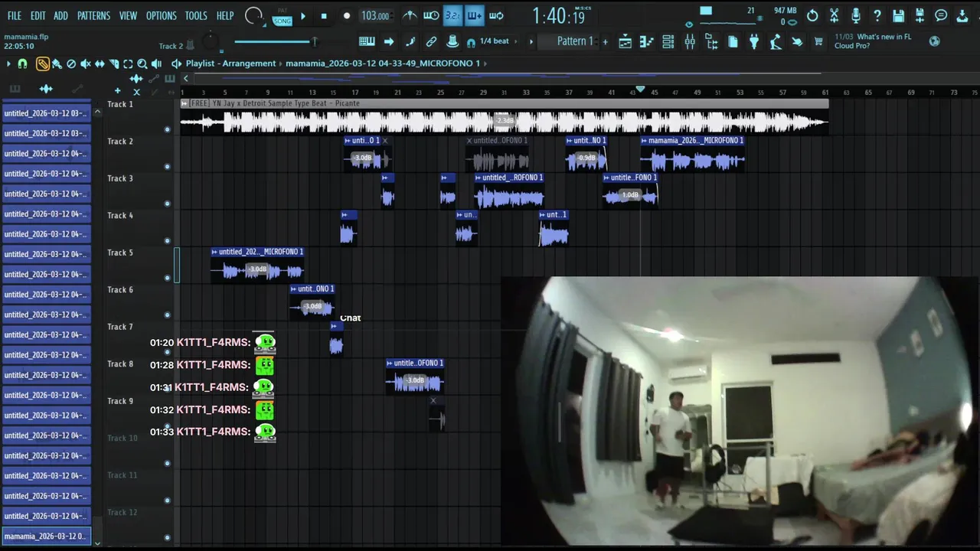Choose the Select tool
Screen dimensions: 980x551
tap(128, 64)
